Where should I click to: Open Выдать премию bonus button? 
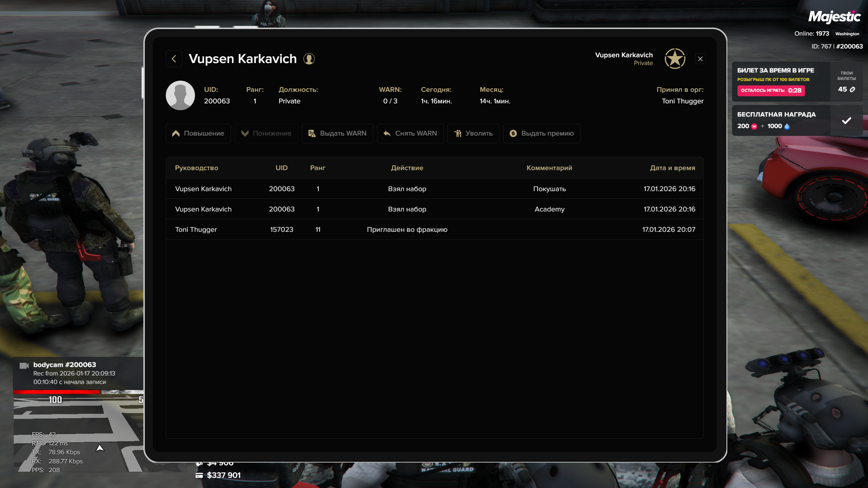coord(542,134)
